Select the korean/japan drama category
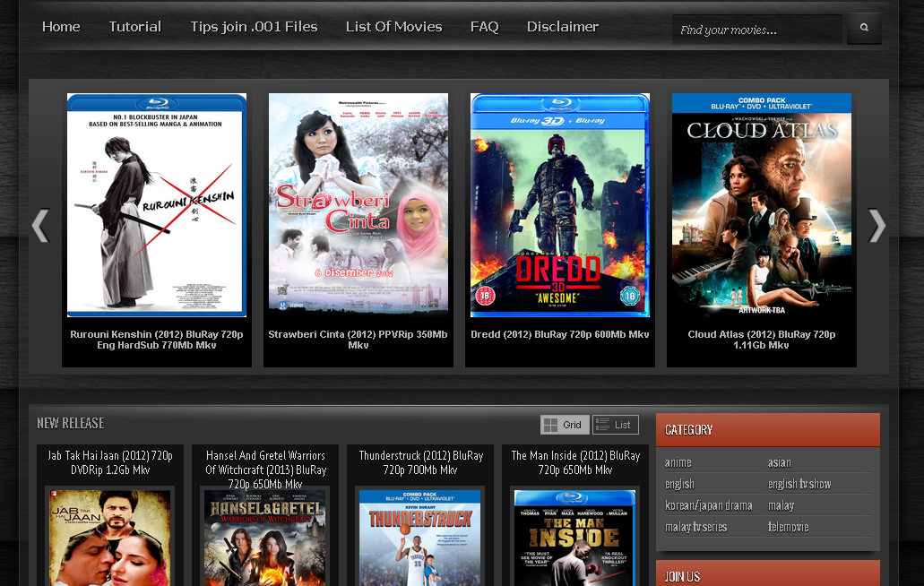The image size is (924, 586). pyautogui.click(x=708, y=505)
